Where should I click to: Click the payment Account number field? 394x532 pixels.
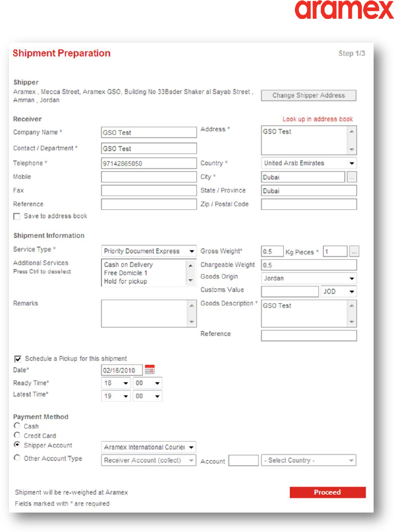point(243,460)
